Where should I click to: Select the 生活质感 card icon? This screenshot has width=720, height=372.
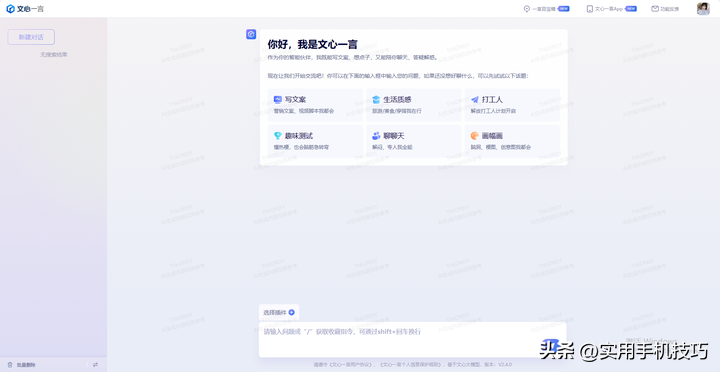(376, 100)
